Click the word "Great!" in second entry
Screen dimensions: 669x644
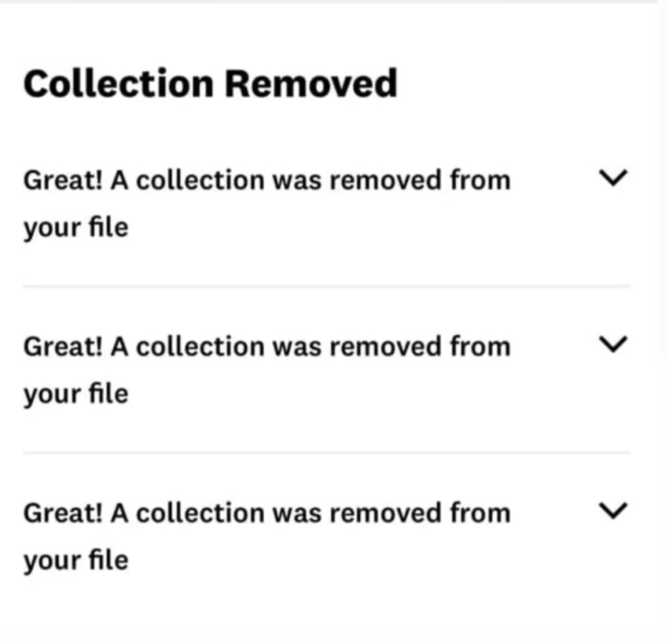[x=63, y=346]
